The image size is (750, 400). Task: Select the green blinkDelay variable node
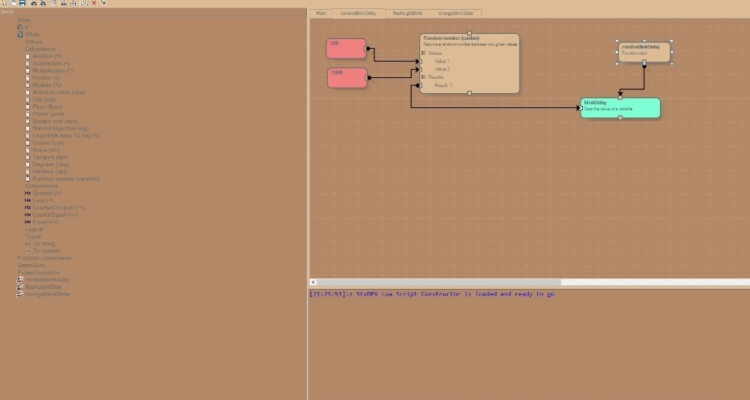pyautogui.click(x=620, y=108)
